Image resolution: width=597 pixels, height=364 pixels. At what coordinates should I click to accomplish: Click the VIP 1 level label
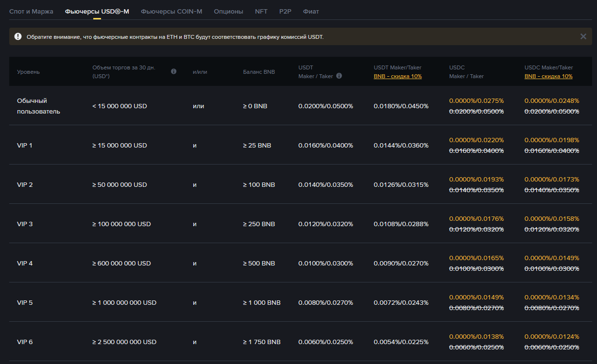(25, 145)
